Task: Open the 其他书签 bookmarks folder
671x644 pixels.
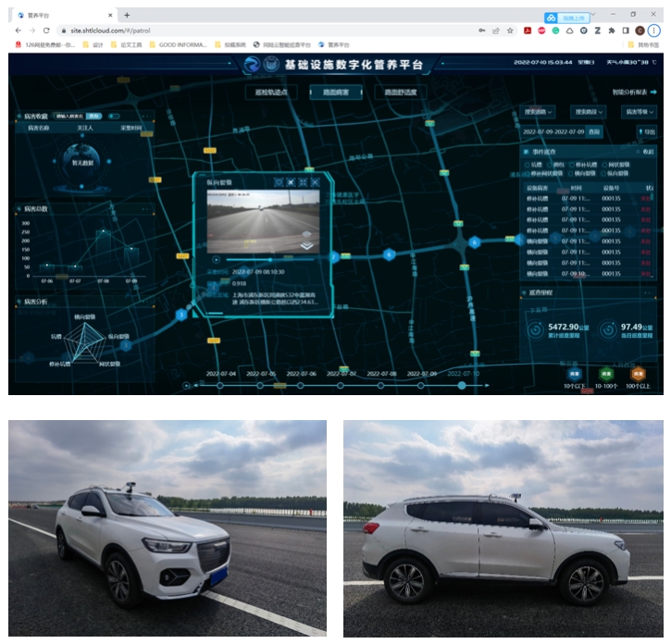Action: tap(643, 44)
